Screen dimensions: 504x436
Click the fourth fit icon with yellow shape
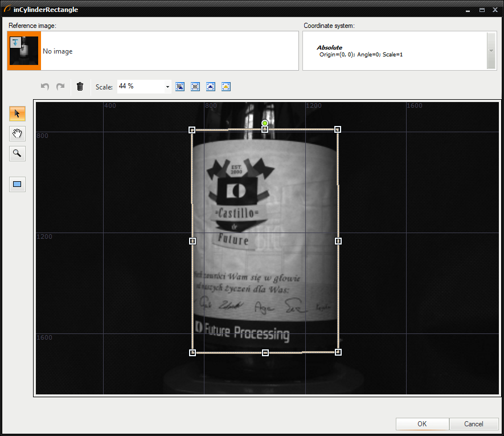click(x=226, y=87)
